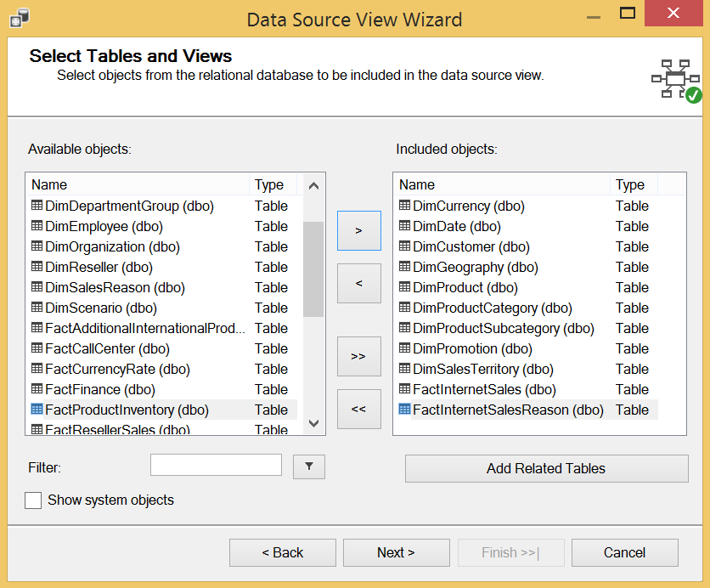The width and height of the screenshot is (710, 588).
Task: Click the table icon beside FactProductInventory
Action: click(37, 410)
